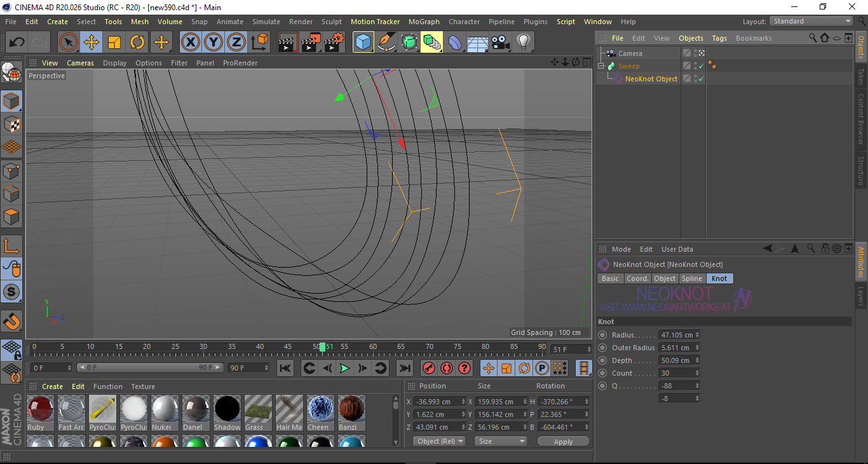Screen dimensions: 868x464
Task: Toggle NeoKnot Object enable checkmark
Action: point(701,79)
